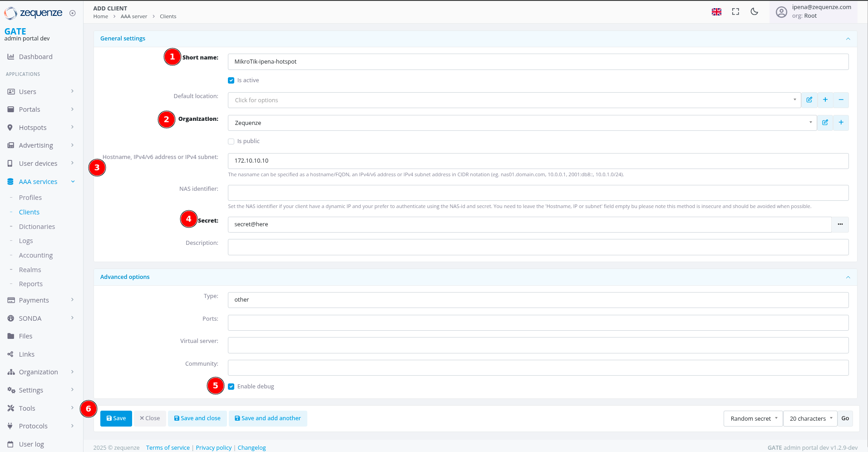Viewport: 868px width, 452px height.
Task: Open Dictionaries in the AAA services menu
Action: pos(37,227)
